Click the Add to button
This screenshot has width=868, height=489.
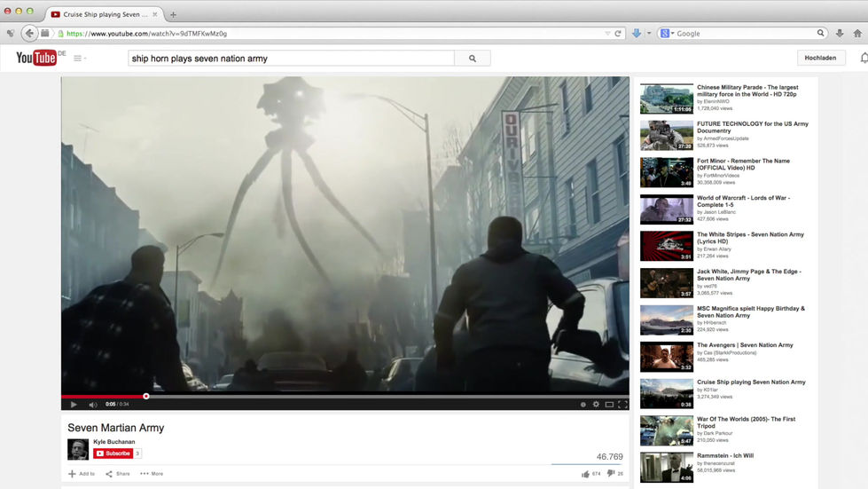[82, 474]
